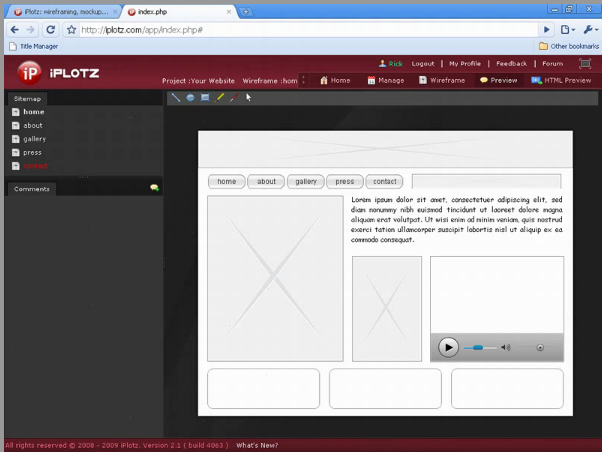The width and height of the screenshot is (602, 452).
Task: Select the red pen tool
Action: pos(233,98)
